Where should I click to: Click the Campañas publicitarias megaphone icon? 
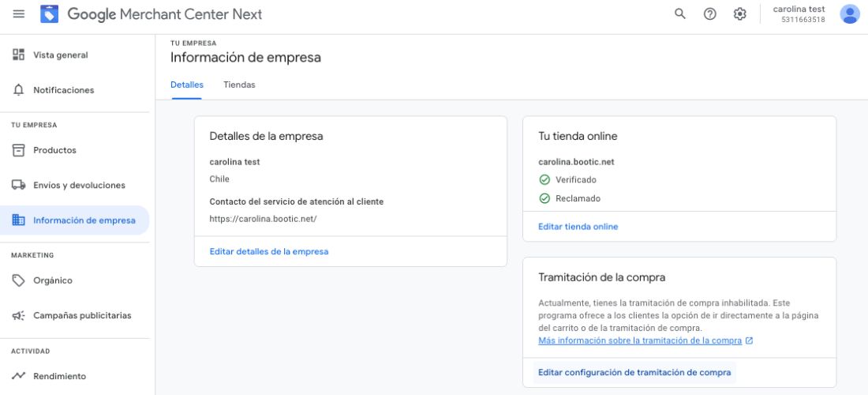[19, 315]
